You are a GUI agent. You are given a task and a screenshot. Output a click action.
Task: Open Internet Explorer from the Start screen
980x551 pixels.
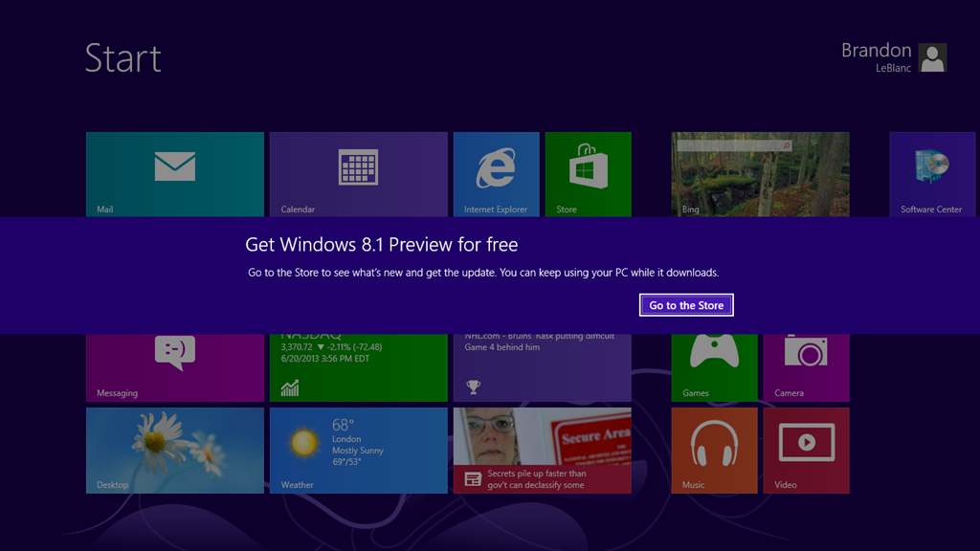(496, 174)
